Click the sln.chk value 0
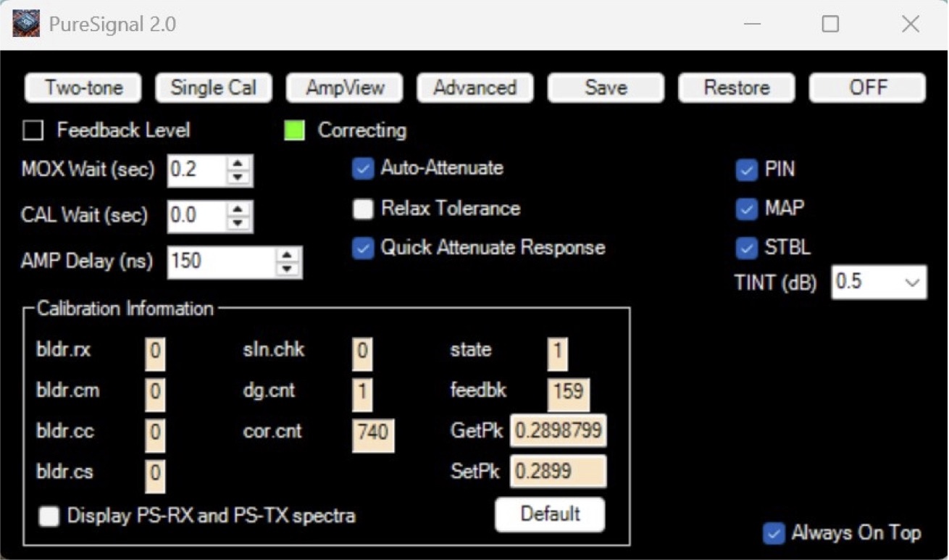This screenshot has width=949, height=560. click(x=363, y=353)
